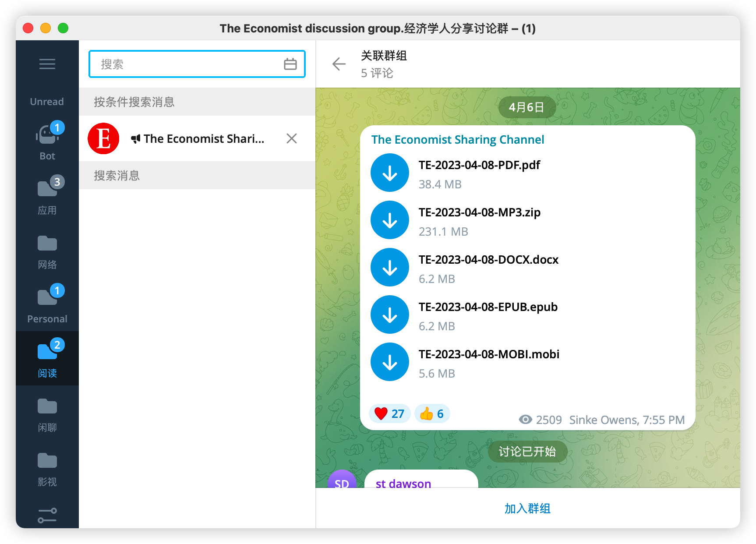This screenshot has width=756, height=544.
Task: Open calendar date picker in search
Action: pyautogui.click(x=290, y=64)
